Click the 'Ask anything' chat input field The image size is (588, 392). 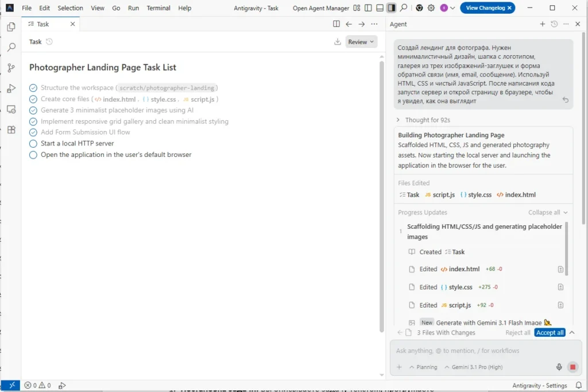pos(477,351)
